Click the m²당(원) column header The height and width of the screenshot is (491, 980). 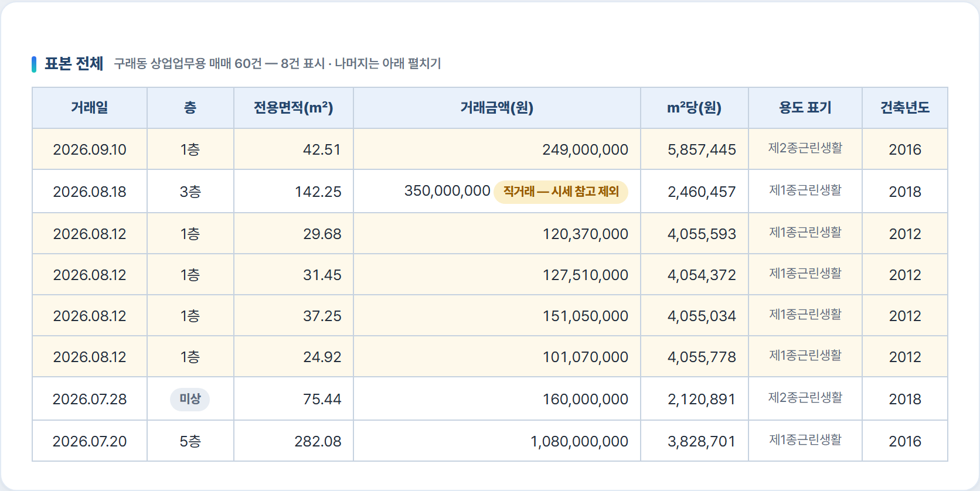(x=695, y=108)
